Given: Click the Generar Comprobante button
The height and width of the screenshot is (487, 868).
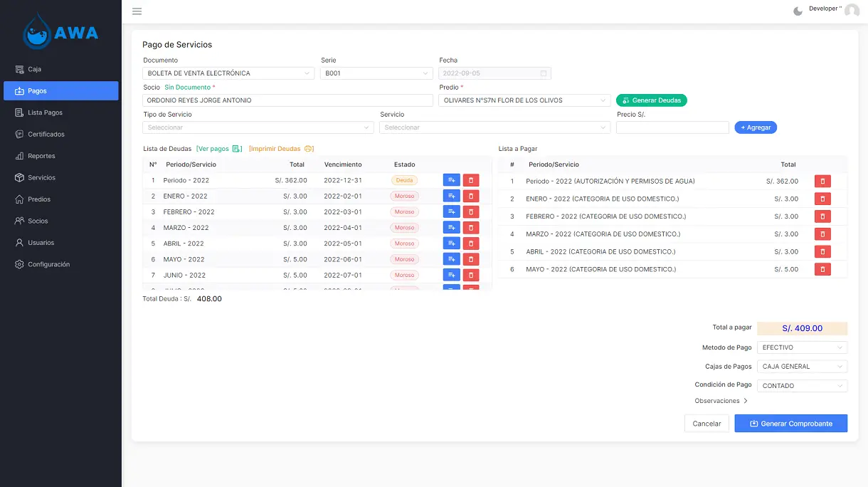Looking at the screenshot, I should pos(790,424).
